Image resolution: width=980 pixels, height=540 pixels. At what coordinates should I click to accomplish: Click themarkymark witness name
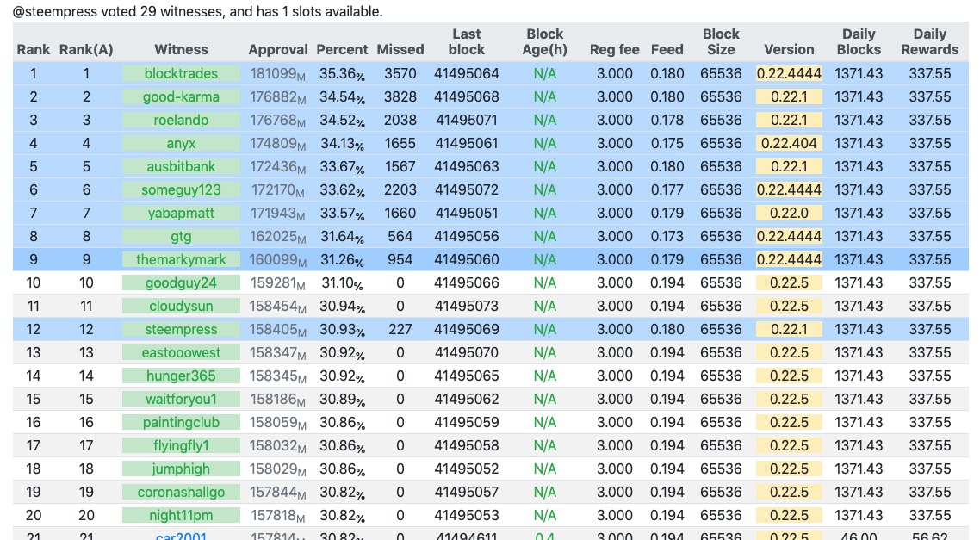(x=181, y=260)
